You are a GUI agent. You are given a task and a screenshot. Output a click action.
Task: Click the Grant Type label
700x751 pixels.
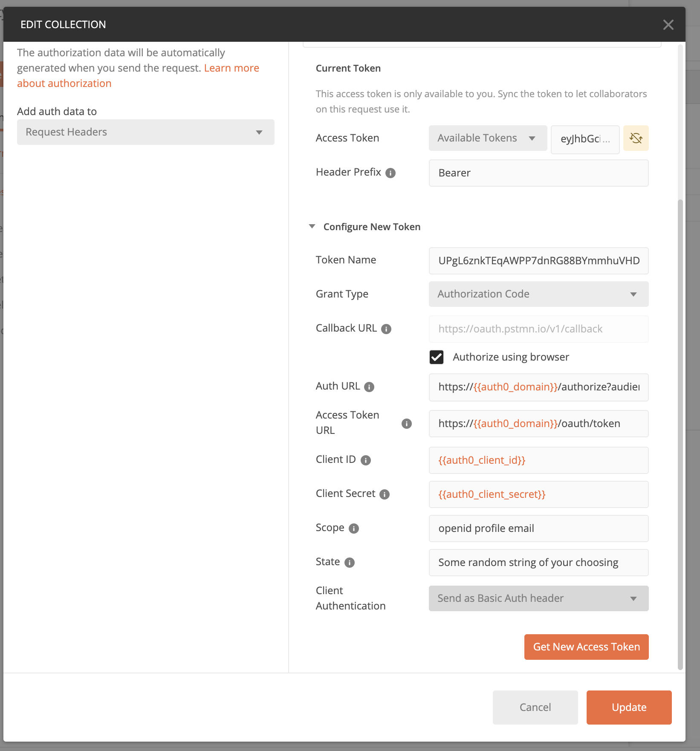click(342, 294)
